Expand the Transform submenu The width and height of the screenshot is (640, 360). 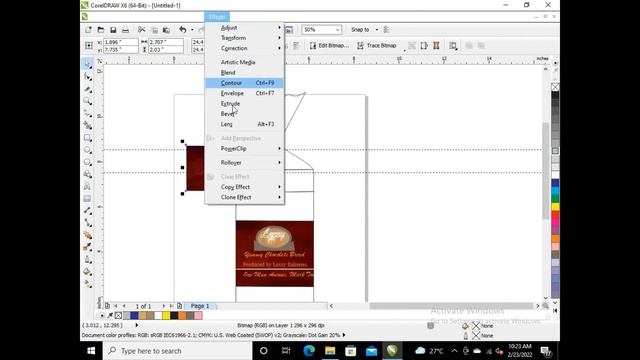tap(244, 38)
